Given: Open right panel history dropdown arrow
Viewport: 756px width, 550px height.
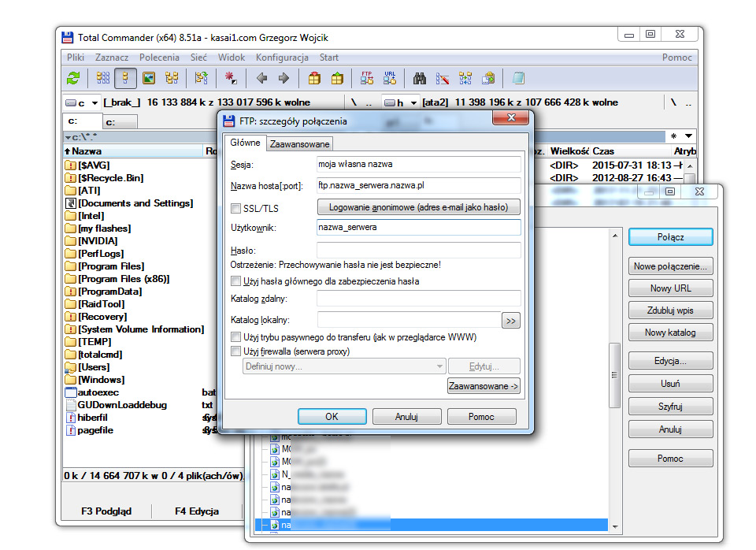Looking at the screenshot, I should pyautogui.click(x=688, y=136).
